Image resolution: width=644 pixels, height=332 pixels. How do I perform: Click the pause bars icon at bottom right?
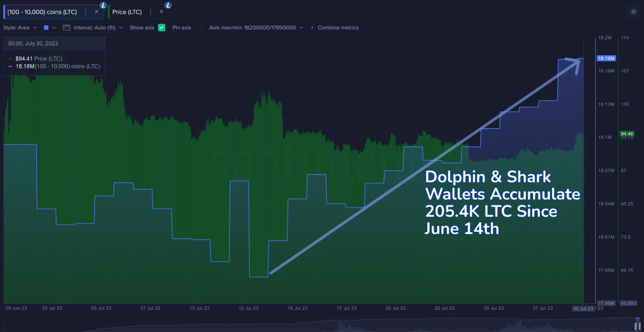(638, 326)
